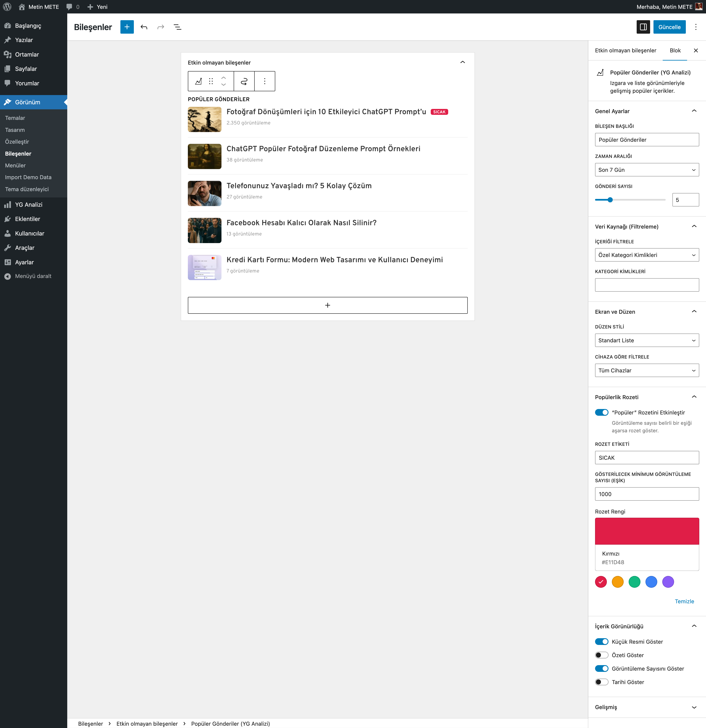Turn on the Tarihi Göster toggle

click(x=601, y=682)
